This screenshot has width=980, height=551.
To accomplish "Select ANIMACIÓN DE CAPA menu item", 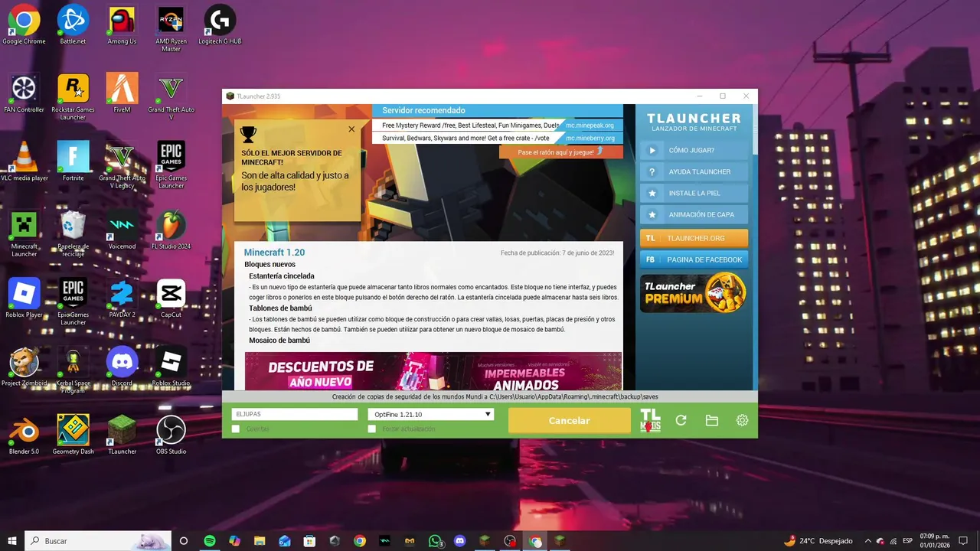I will tap(694, 214).
